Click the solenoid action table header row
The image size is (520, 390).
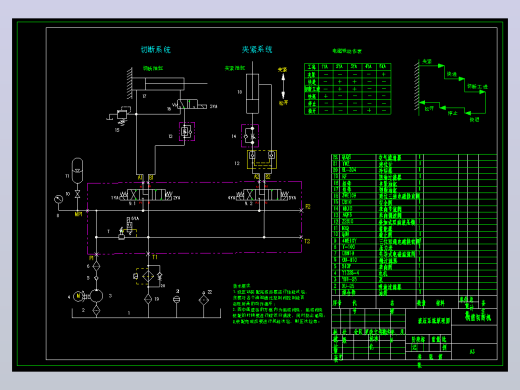pyautogui.click(x=348, y=67)
